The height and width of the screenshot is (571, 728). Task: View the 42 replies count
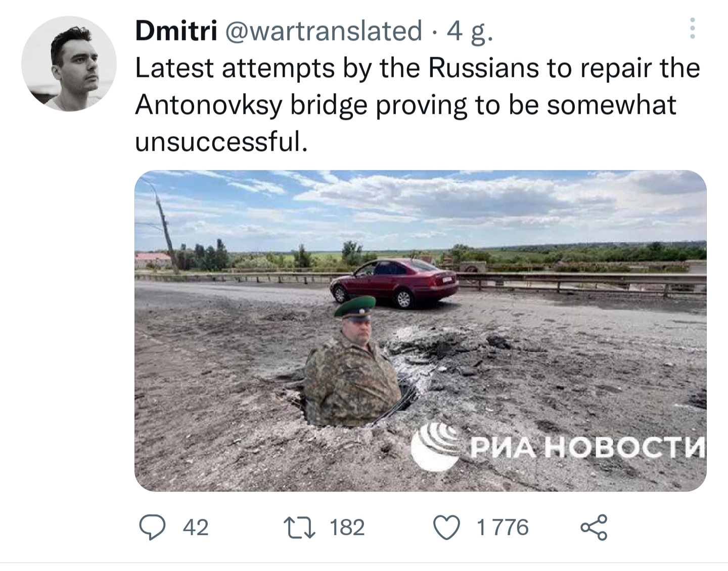196,528
